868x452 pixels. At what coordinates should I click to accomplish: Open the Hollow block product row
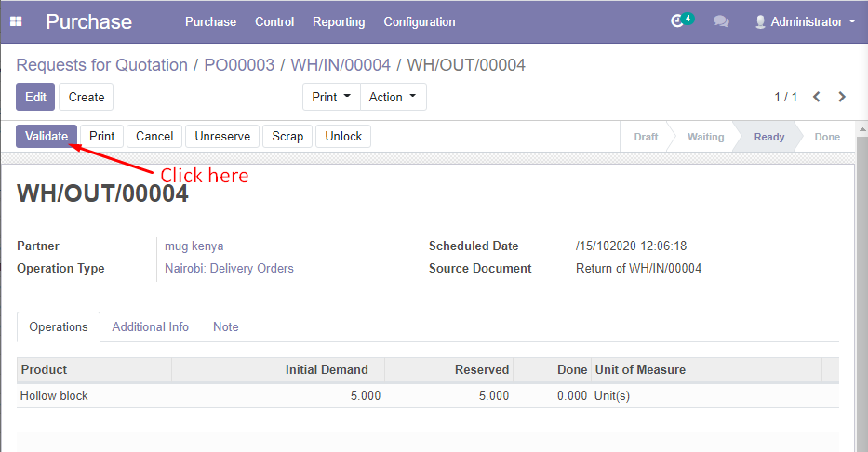[428, 395]
